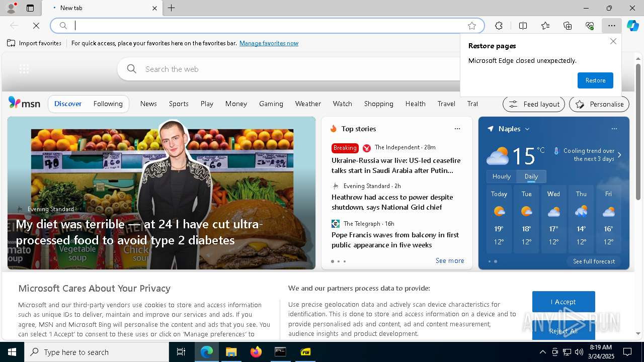Click Reject All button
Image resolution: width=644 pixels, height=362 pixels.
tap(563, 330)
